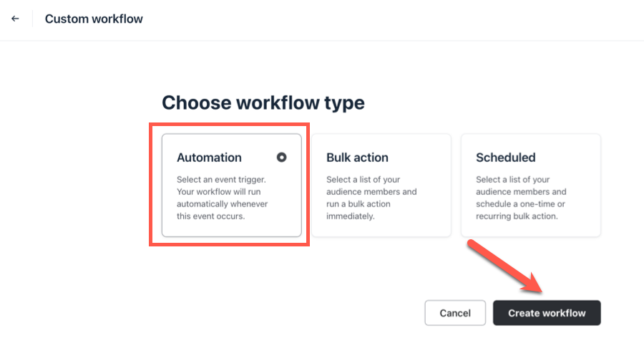Viewport: 644px width, 361px height.
Task: Click the Bulk action card heading
Action: click(x=357, y=158)
